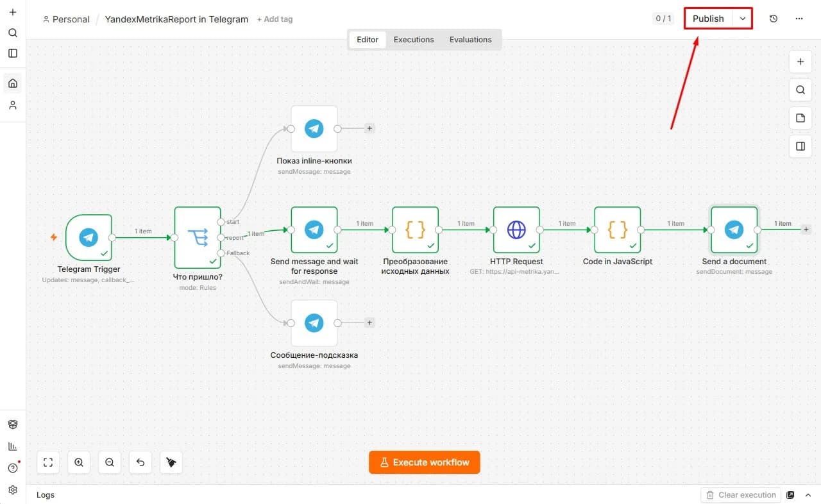Click the Execute workflow button
821x504 pixels.
(x=424, y=462)
